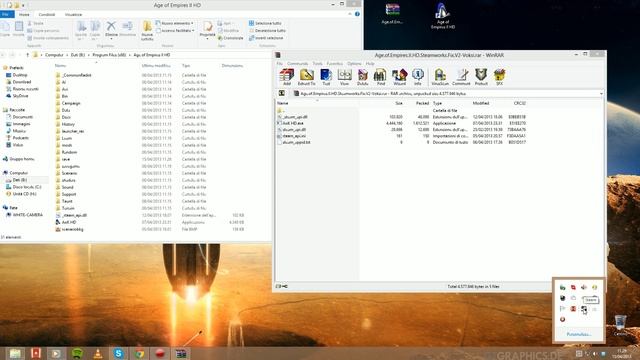Click Extract To in WinRAR toolbar
Image resolution: width=640 pixels, height=360 pixels.
[x=307, y=77]
